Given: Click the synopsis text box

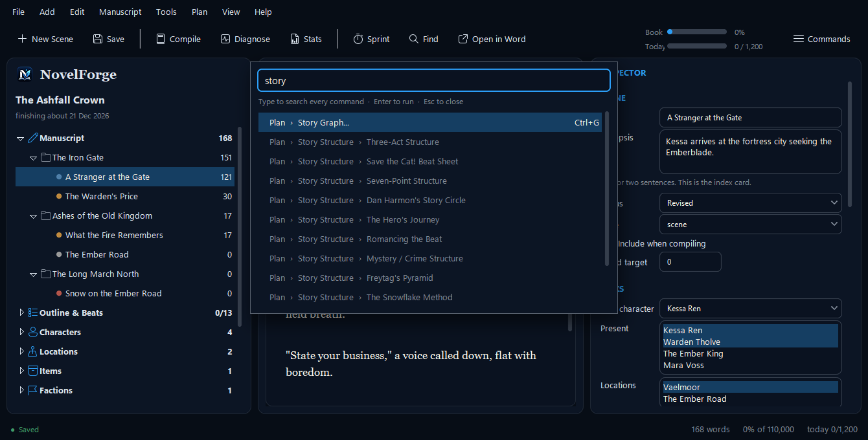Looking at the screenshot, I should point(751,152).
